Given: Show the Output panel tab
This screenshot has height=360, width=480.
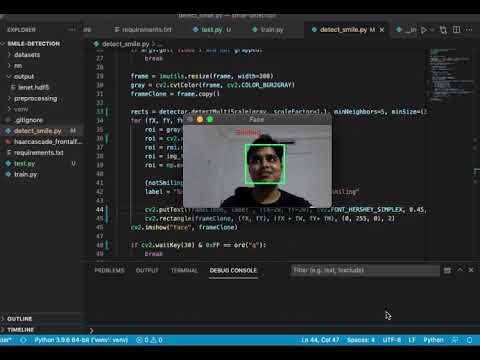Looking at the screenshot, I should 147,270.
